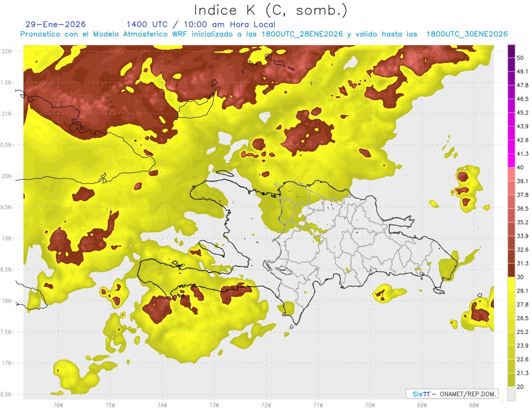The image size is (532, 411).
Task: Click legend value 27.8
Action: click(523, 305)
